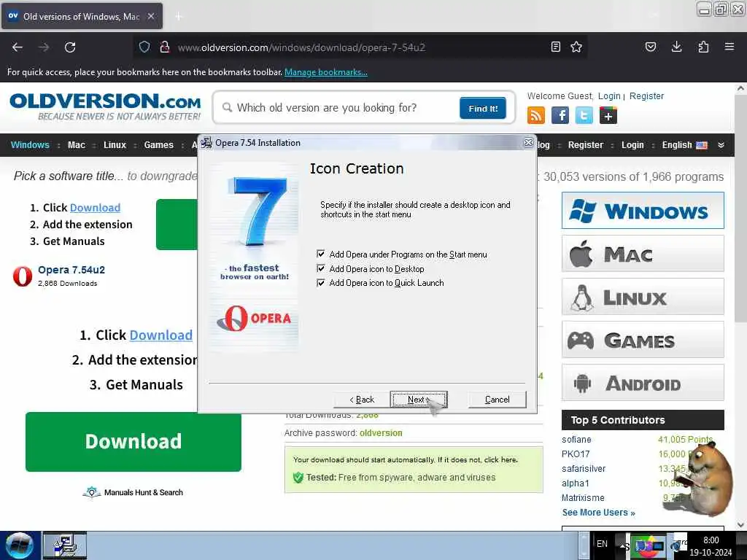747x560 pixels.
Task: Click the Register link beside Welcome Guest
Action: 646,96
